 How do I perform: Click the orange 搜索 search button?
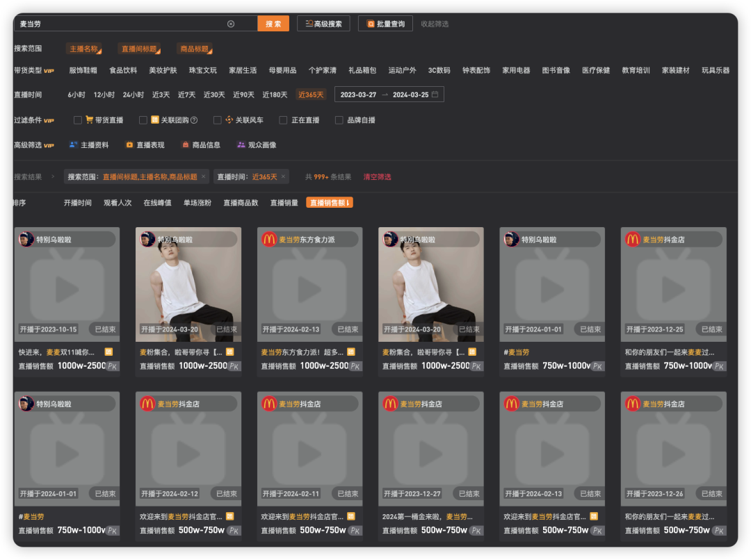click(273, 24)
